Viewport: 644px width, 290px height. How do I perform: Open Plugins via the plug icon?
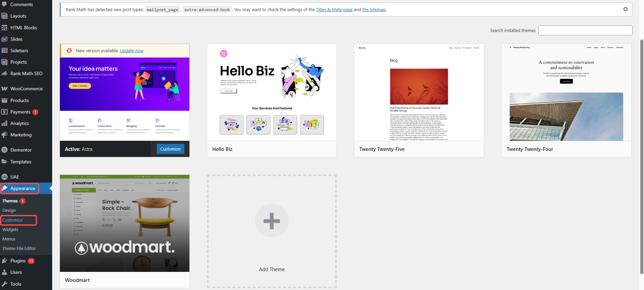pos(4,261)
